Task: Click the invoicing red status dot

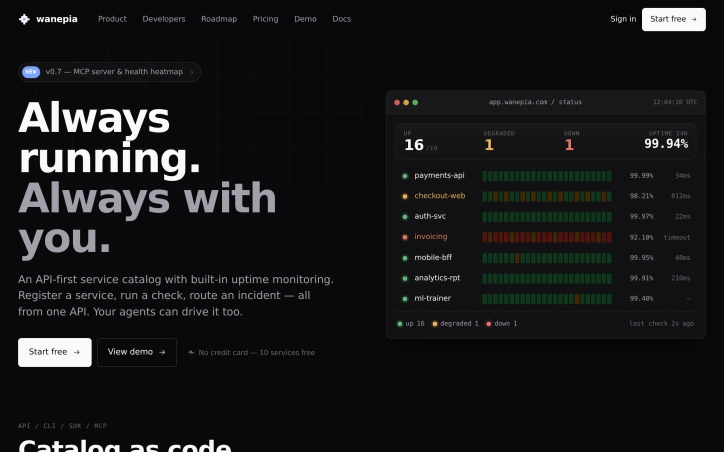Action: pos(405,237)
